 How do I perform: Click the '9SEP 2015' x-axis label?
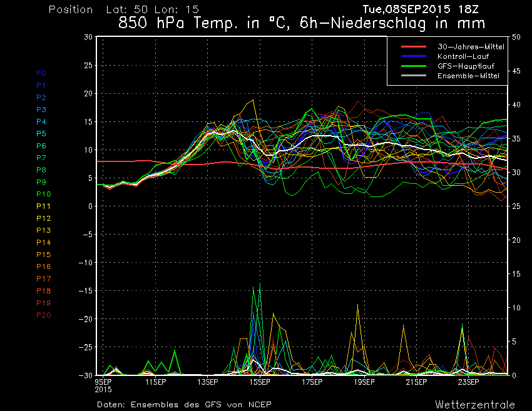[x=103, y=385]
